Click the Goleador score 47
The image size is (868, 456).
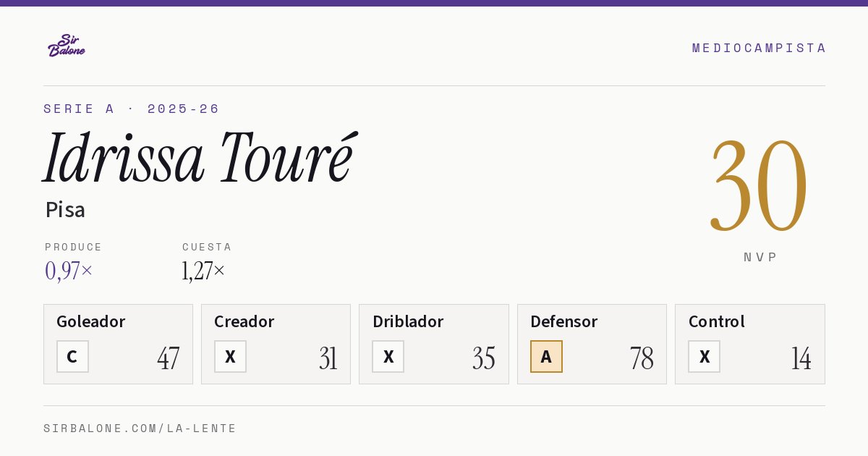coord(168,358)
